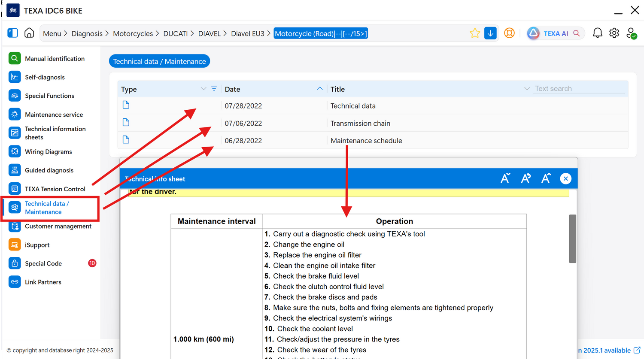Increase font size in info sheet

pyautogui.click(x=546, y=178)
